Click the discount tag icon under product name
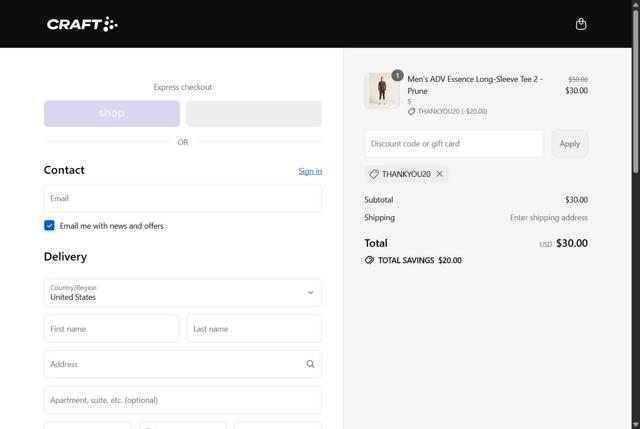640x429 pixels. pos(411,111)
